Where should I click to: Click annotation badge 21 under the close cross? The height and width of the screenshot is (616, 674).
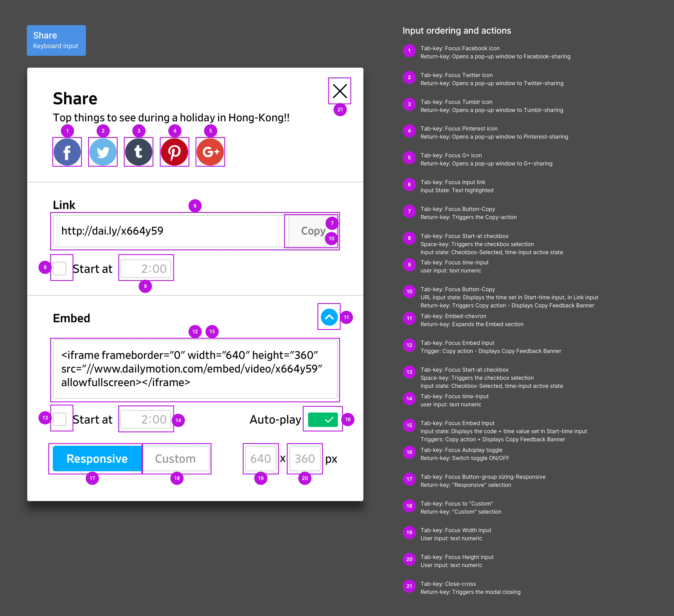[340, 109]
